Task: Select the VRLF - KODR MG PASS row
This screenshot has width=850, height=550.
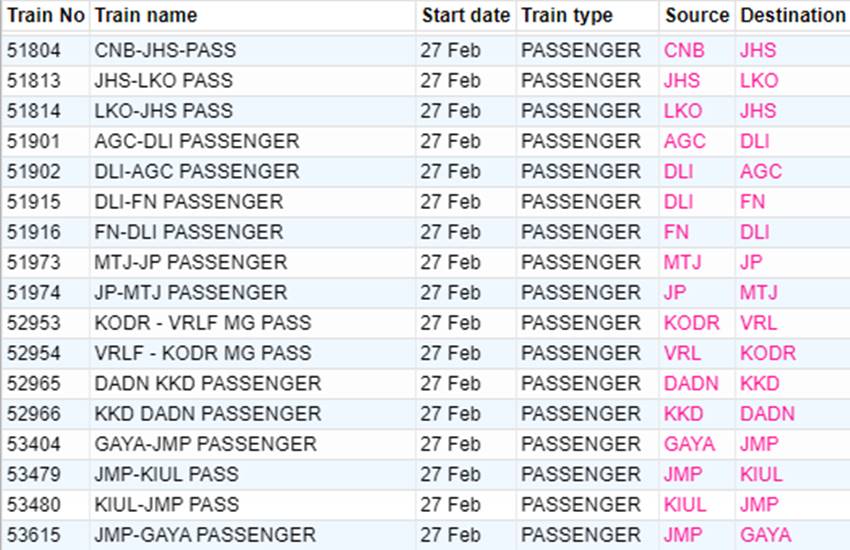Action: 425,354
